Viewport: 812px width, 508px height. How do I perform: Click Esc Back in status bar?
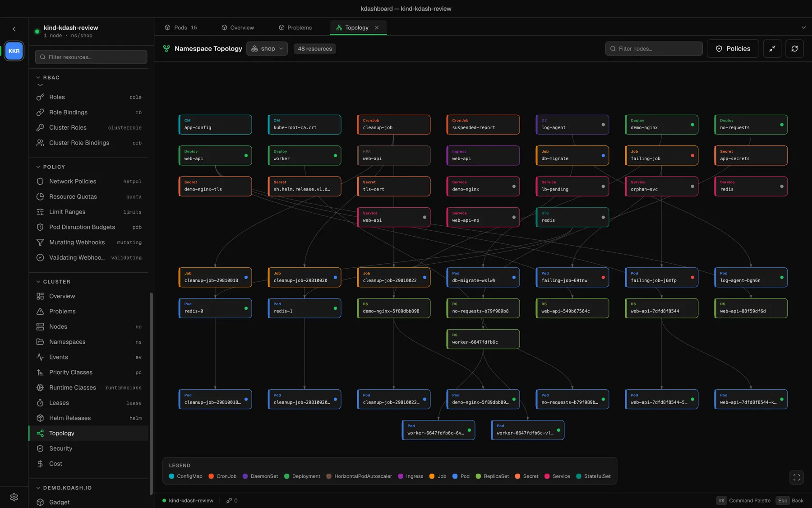point(790,500)
